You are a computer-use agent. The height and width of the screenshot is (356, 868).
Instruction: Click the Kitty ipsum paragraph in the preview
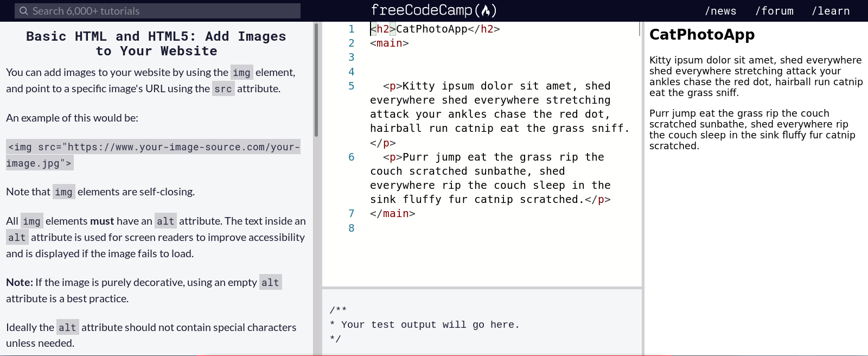pyautogui.click(x=755, y=76)
